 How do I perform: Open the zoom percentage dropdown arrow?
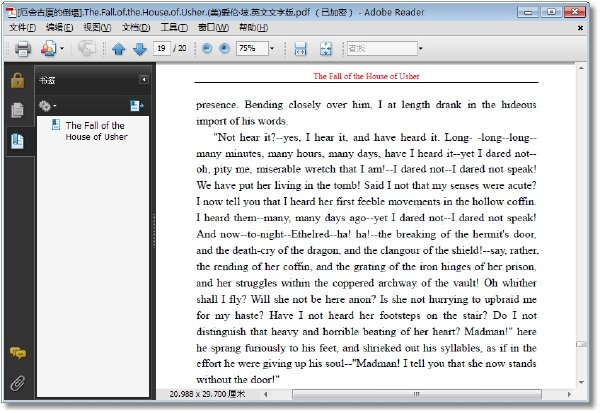tap(272, 49)
